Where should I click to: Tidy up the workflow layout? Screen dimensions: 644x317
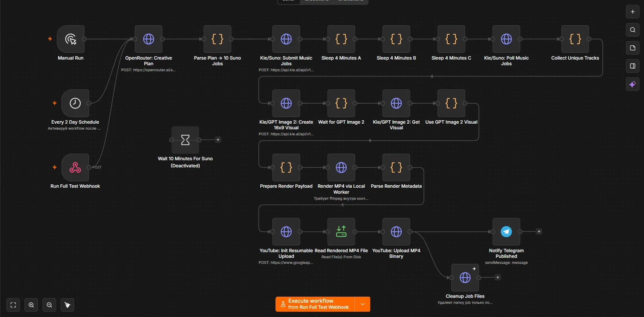point(67,305)
